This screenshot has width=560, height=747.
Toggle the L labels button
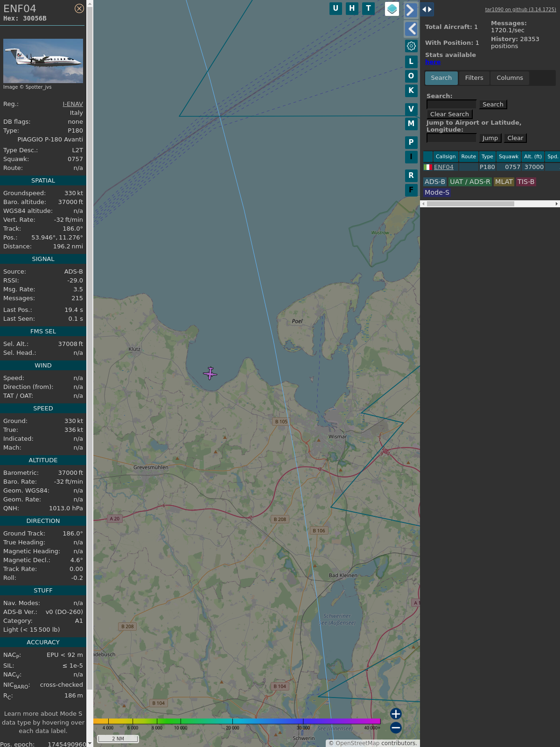[411, 61]
